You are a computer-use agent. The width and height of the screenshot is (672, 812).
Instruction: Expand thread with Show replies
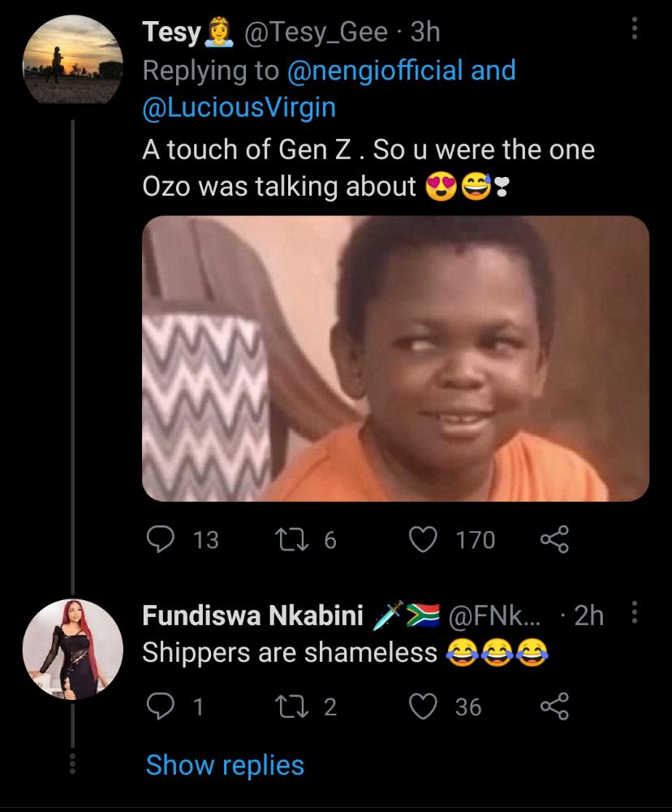(x=225, y=765)
